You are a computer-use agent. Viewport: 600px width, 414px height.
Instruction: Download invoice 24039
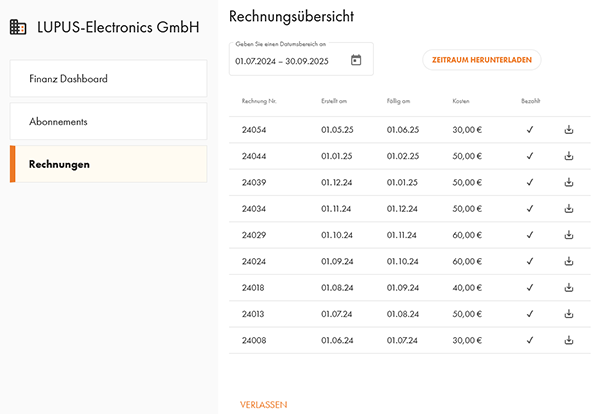(569, 182)
